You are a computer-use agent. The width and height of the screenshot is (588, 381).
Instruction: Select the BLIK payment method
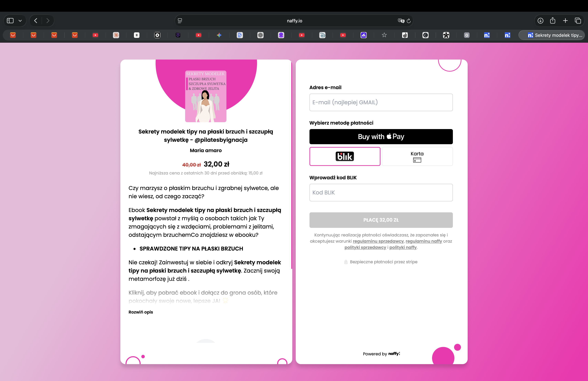point(345,156)
